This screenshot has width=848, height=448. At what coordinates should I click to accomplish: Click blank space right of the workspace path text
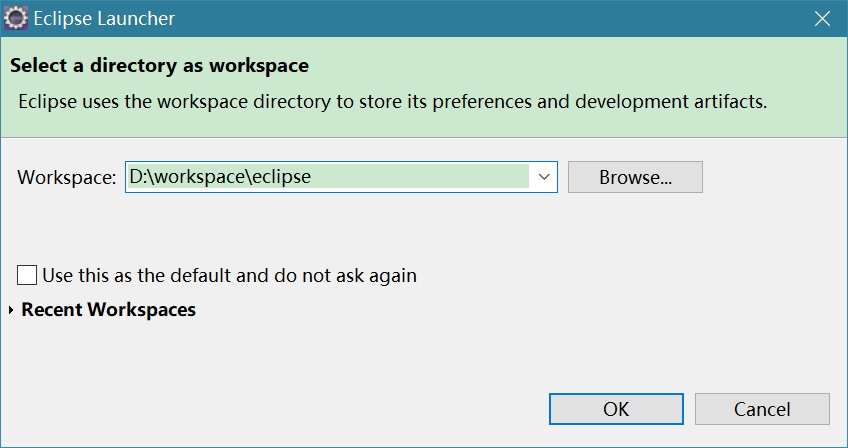click(x=430, y=177)
